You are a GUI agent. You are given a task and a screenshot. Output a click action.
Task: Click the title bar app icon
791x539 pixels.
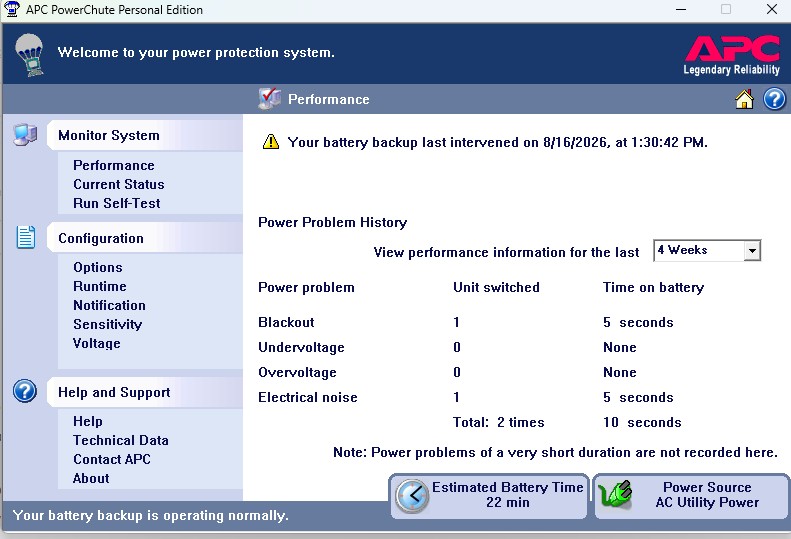point(11,9)
